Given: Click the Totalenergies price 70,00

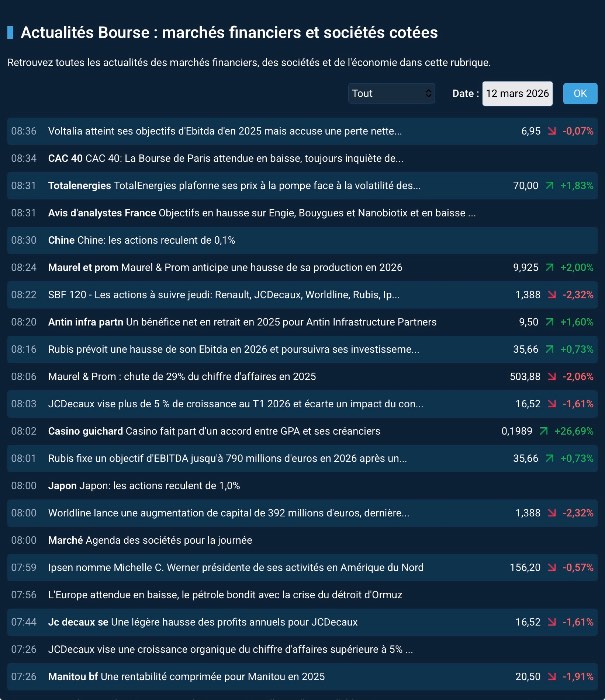Looking at the screenshot, I should 526,186.
